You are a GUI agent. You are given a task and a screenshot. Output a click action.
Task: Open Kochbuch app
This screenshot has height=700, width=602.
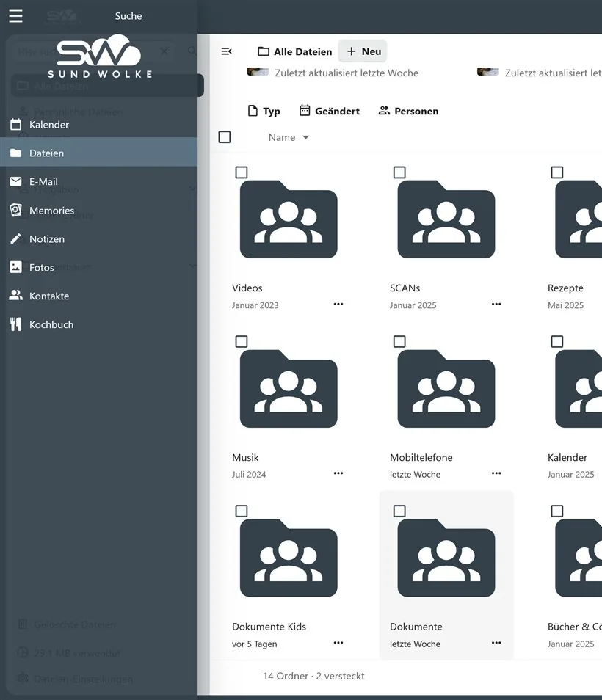click(98, 324)
